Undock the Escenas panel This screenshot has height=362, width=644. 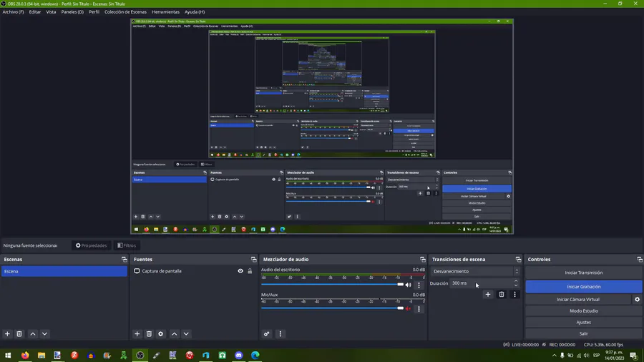coord(125,260)
